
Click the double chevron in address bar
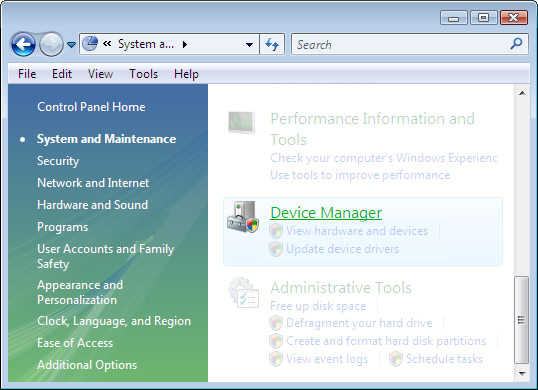point(107,44)
